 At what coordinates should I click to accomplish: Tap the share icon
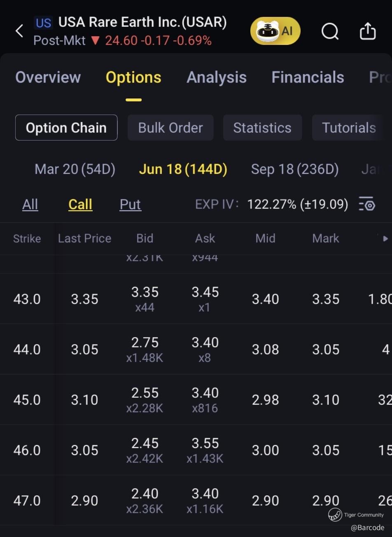click(x=368, y=31)
